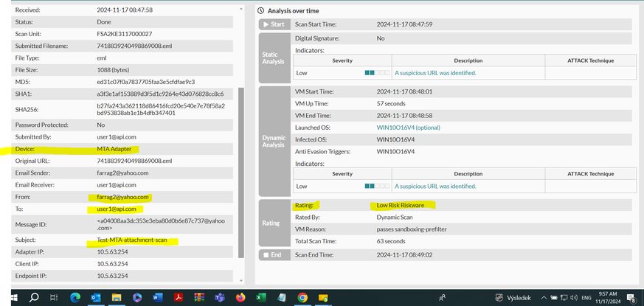Select the Subject Test-MTA-attachment-scan
The height and width of the screenshot is (306, 644).
tap(132, 240)
